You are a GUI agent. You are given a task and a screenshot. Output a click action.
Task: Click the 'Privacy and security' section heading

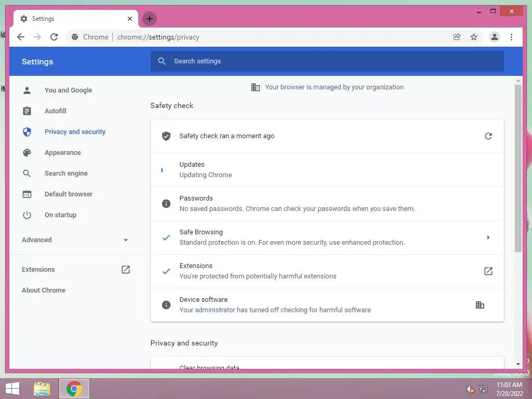tap(184, 343)
